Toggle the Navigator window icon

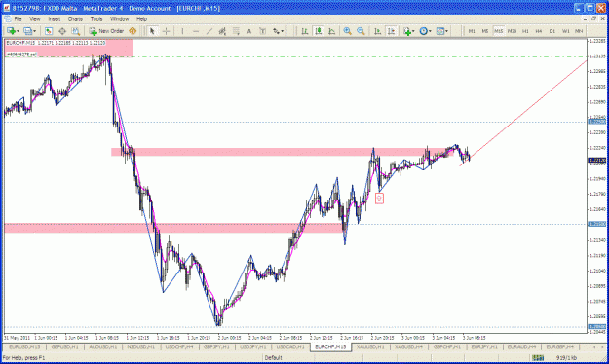[x=62, y=31]
